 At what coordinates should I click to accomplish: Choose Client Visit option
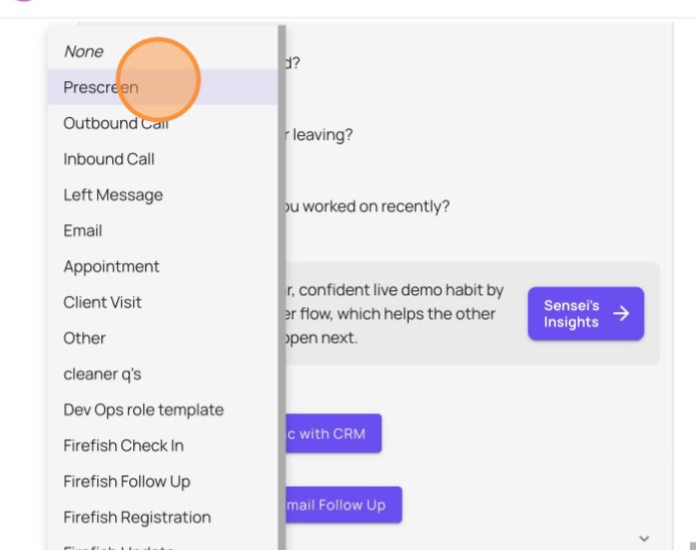[163, 302]
